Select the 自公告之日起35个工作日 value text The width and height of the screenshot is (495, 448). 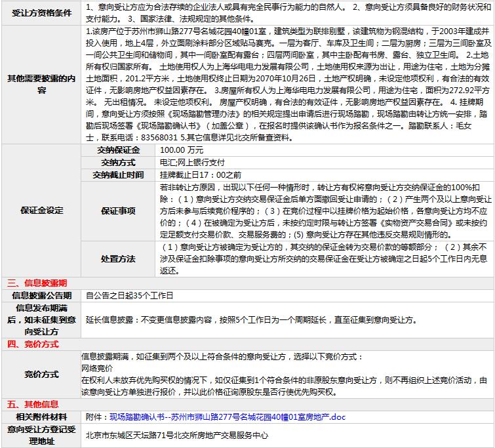tap(129, 296)
